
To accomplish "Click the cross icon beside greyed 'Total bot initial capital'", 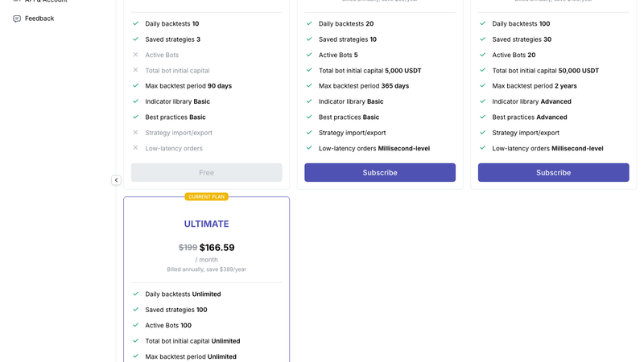I will pos(135,70).
